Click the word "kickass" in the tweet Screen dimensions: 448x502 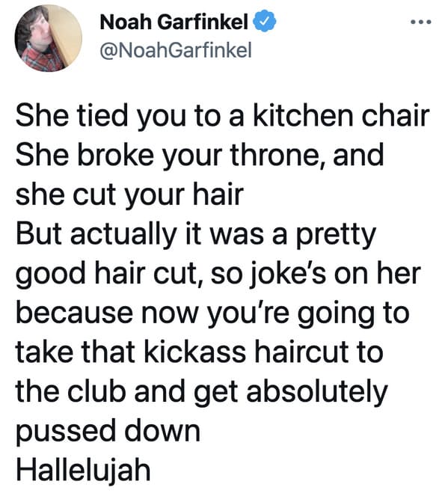pyautogui.click(x=195, y=352)
